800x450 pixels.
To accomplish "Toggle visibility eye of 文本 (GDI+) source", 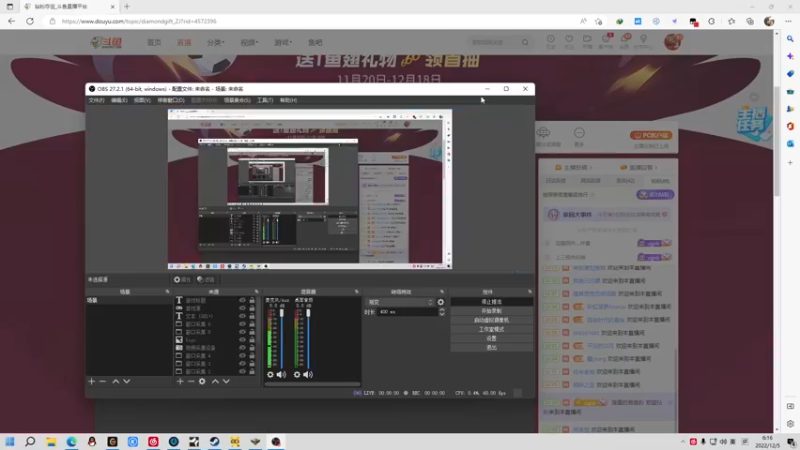I will tap(242, 316).
